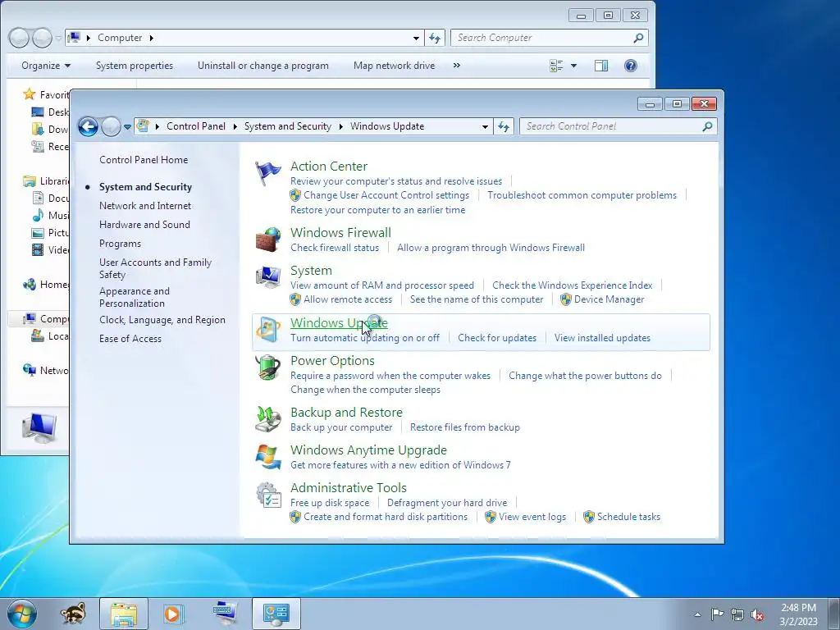Click the keyboard and monitor taskbar icon
Screen dimensions: 840x630
[225, 614]
